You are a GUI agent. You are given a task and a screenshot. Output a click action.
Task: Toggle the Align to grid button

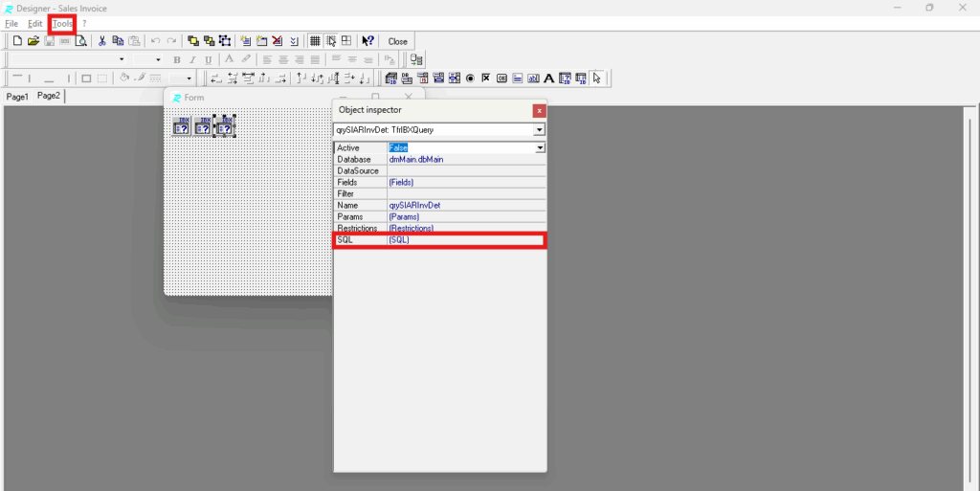click(x=330, y=41)
